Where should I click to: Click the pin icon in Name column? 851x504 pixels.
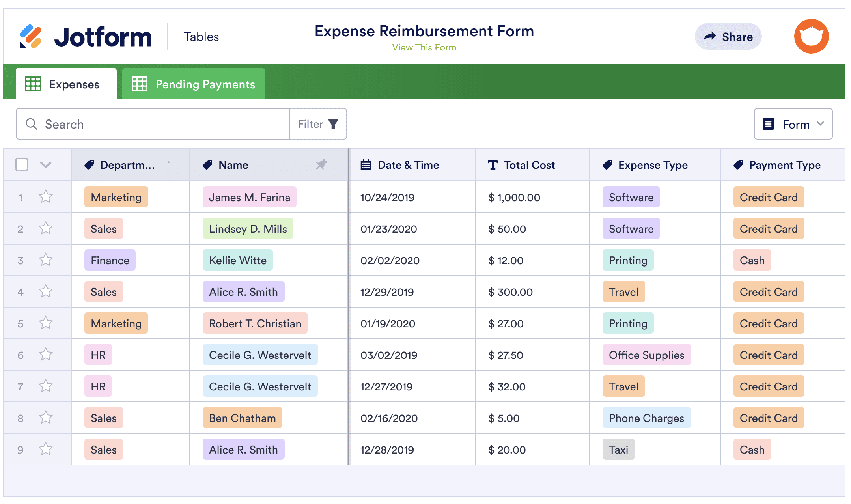(x=321, y=164)
